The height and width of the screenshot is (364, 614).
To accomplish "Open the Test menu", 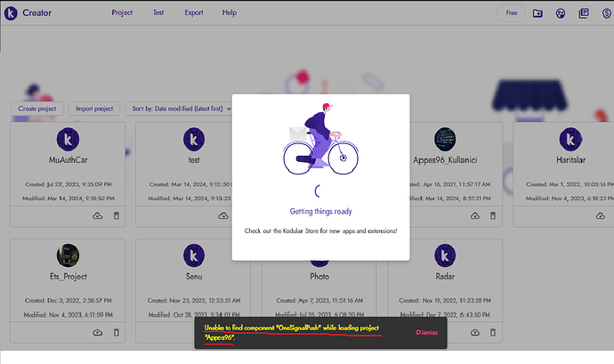I will (158, 12).
